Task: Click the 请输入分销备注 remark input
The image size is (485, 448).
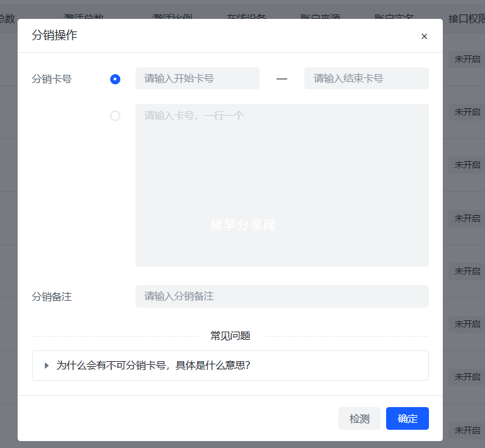Action: point(282,296)
